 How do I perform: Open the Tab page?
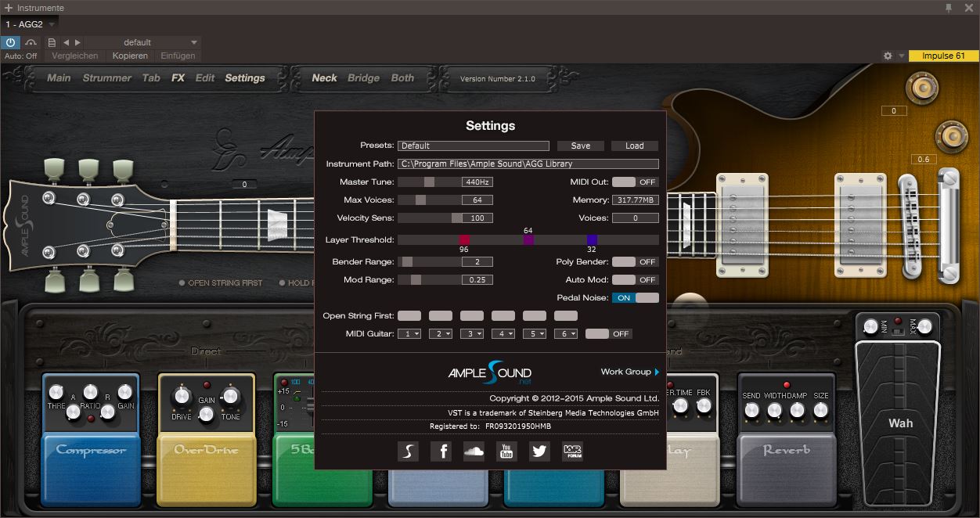151,78
